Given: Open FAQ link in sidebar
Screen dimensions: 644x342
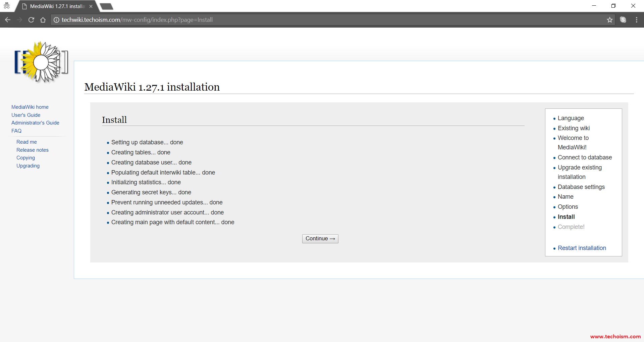Looking at the screenshot, I should click(16, 131).
